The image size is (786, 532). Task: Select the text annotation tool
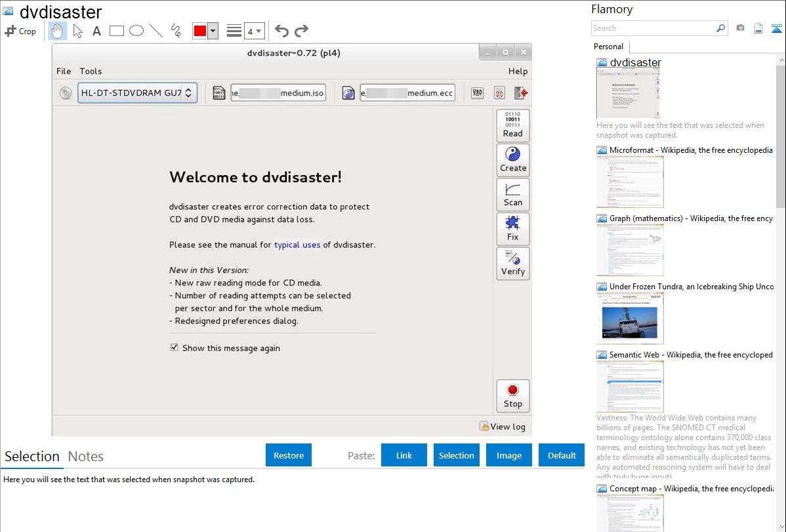[x=96, y=31]
